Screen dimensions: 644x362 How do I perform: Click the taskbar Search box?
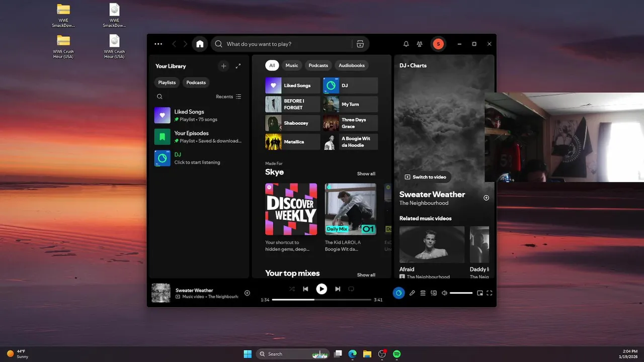[x=293, y=354]
